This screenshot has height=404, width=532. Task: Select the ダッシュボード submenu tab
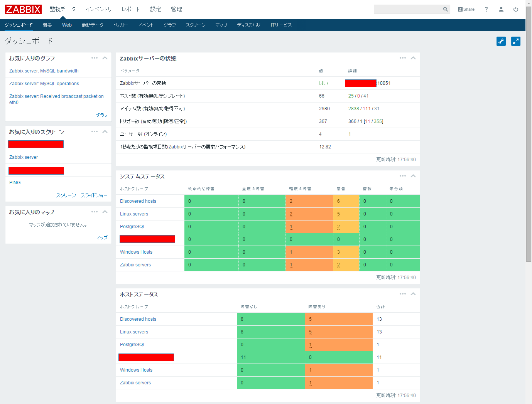pos(19,25)
